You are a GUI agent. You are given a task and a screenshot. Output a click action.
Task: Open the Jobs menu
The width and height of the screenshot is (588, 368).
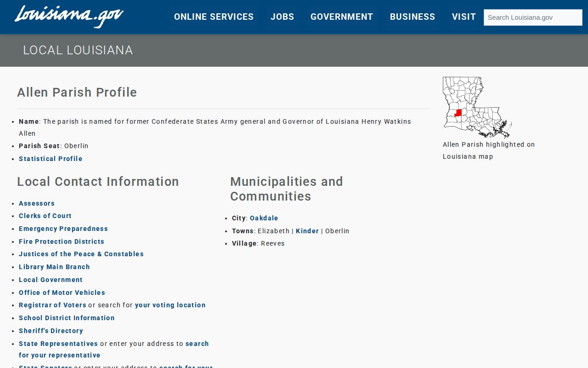tap(282, 17)
